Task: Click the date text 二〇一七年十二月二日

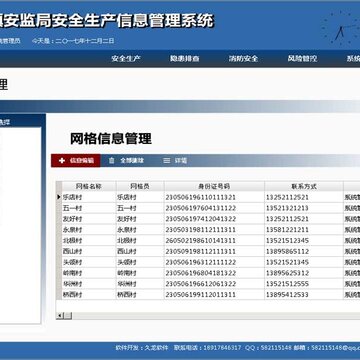Action: [85, 41]
